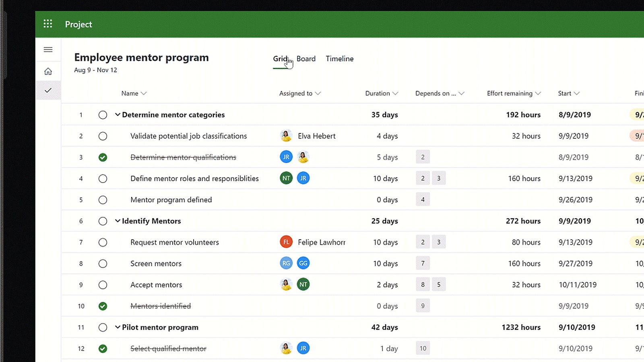Click the Employee mentor program title
This screenshot has width=644, height=362.
(x=141, y=58)
